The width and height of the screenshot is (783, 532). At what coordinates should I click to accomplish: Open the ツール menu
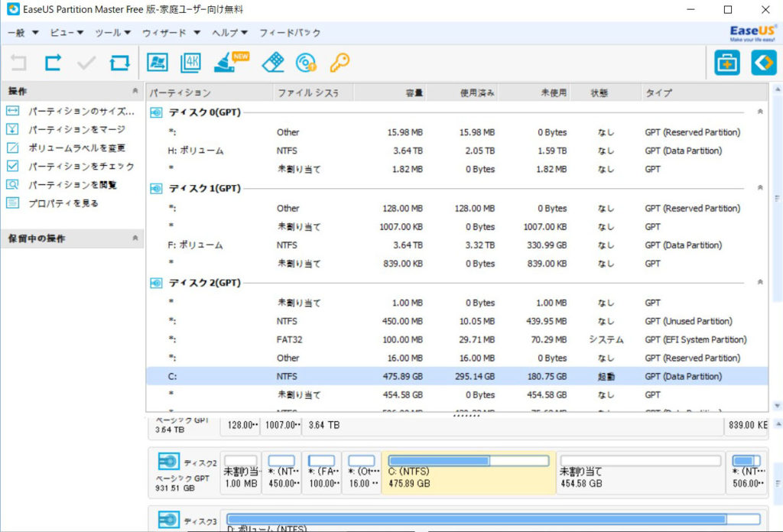click(x=113, y=33)
